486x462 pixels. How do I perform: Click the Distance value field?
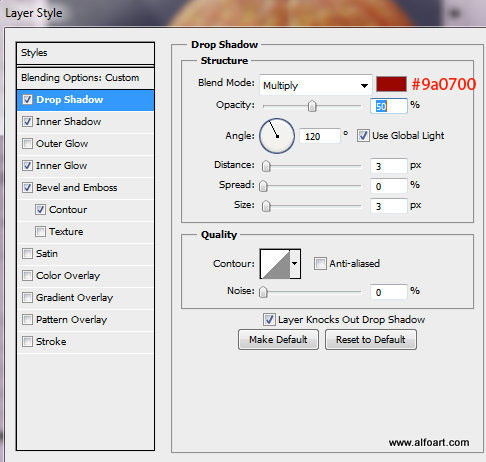coord(389,166)
